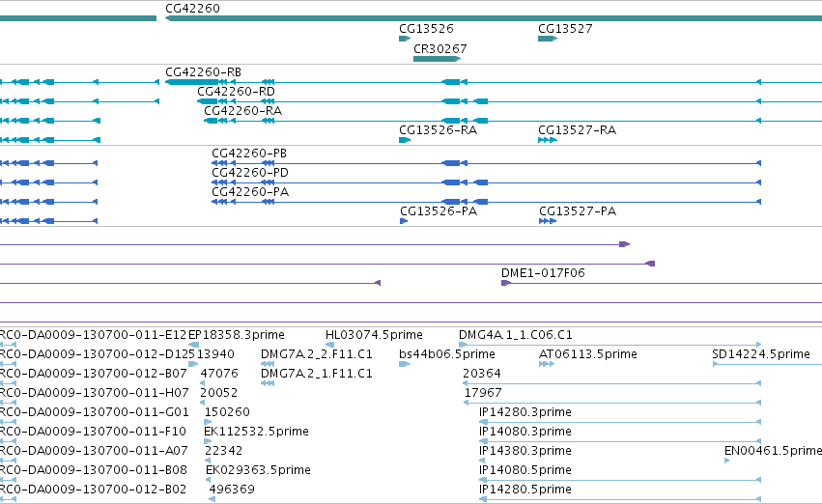Select the 20052 feature label
Screen dimensions: 822x504
[218, 393]
